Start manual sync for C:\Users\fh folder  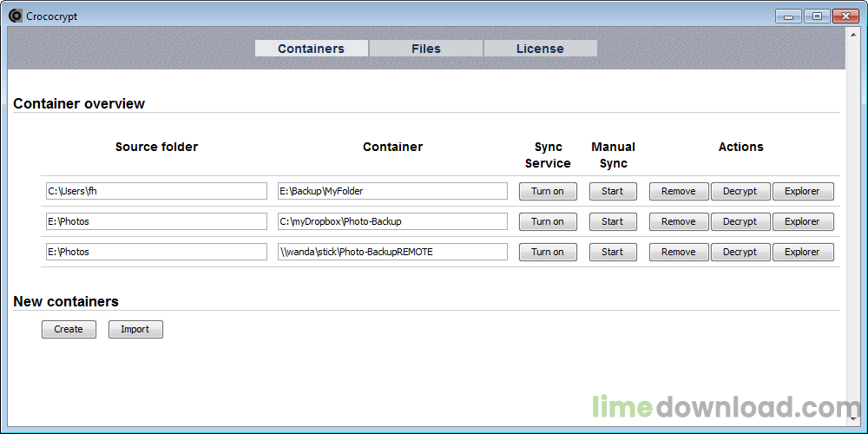[x=613, y=191]
